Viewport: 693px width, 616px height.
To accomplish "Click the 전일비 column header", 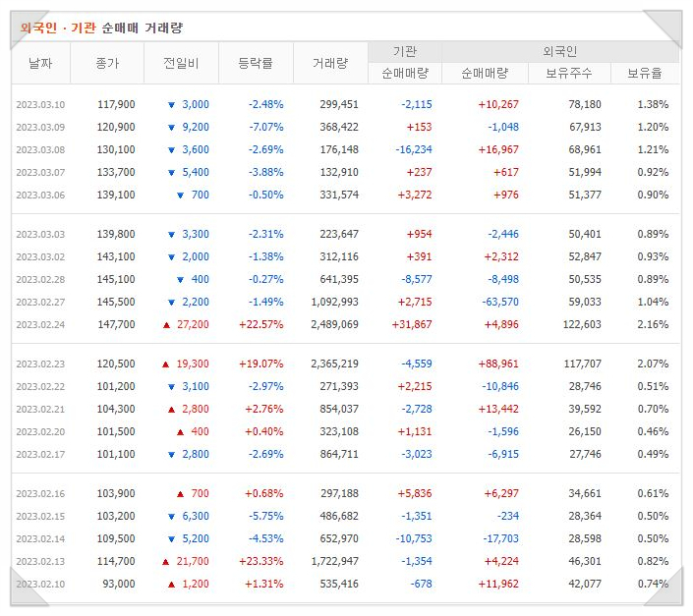I will point(181,63).
